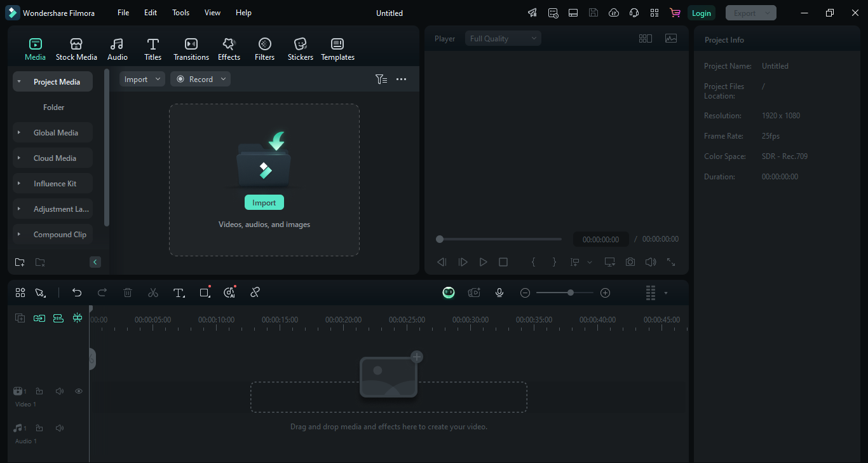Hide Video 1 track with eye icon
Image resolution: width=868 pixels, height=463 pixels.
pyautogui.click(x=79, y=391)
